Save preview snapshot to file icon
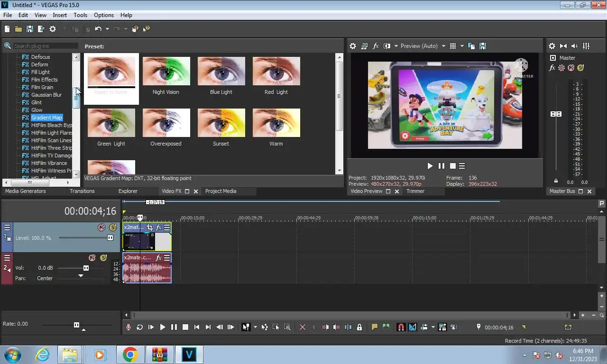This screenshot has width=607, height=364. [x=483, y=46]
